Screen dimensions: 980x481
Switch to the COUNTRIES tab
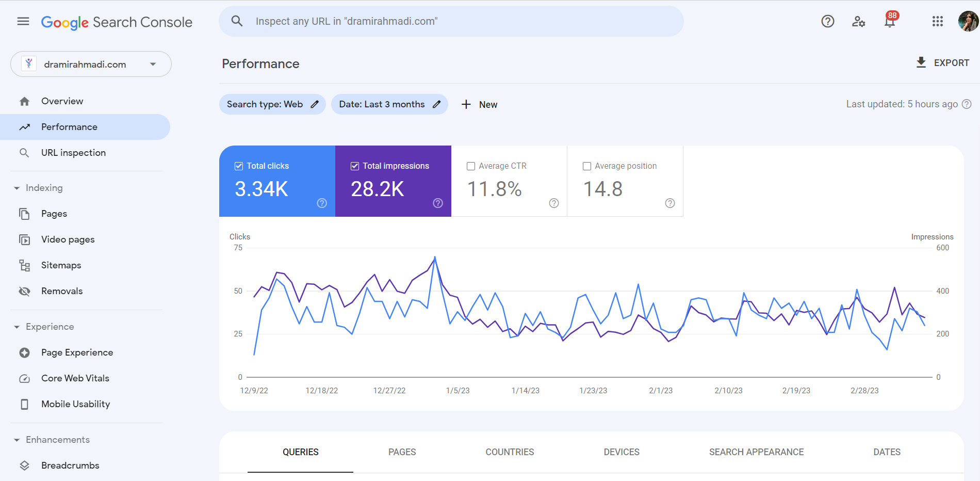click(x=509, y=452)
